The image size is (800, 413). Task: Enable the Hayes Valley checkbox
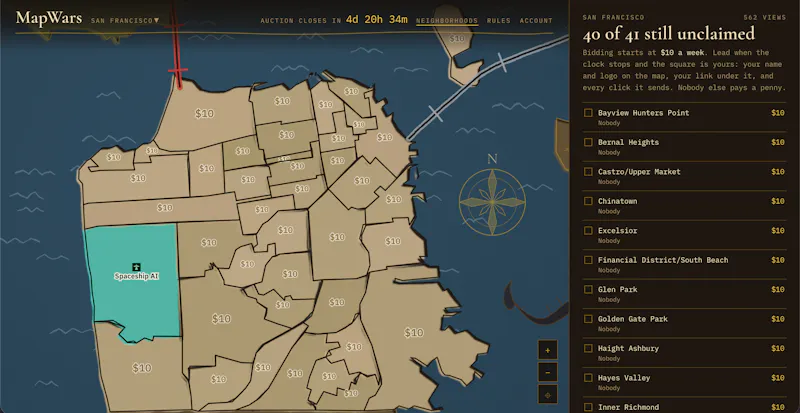(588, 378)
